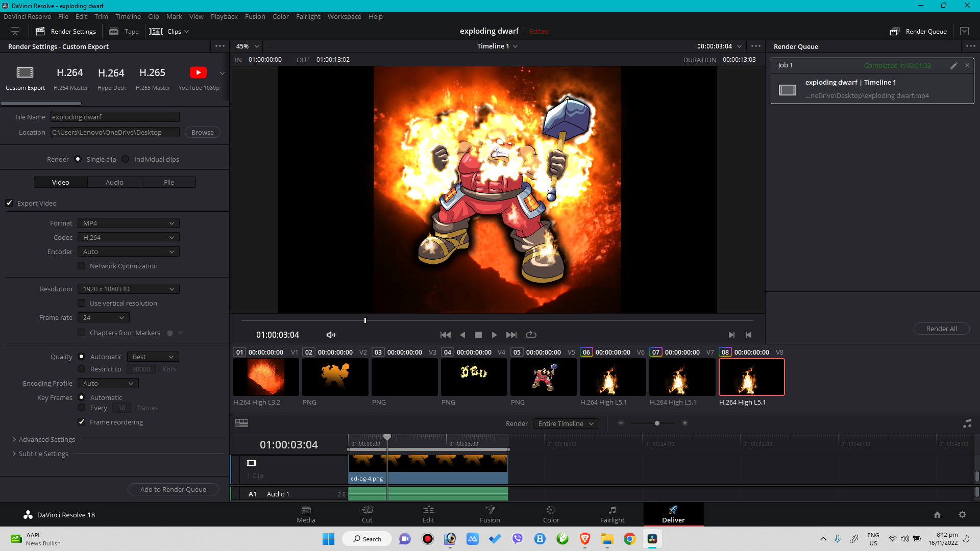The height and width of the screenshot is (551, 980).
Task: Enable Network Optimization checkbox
Action: point(81,265)
